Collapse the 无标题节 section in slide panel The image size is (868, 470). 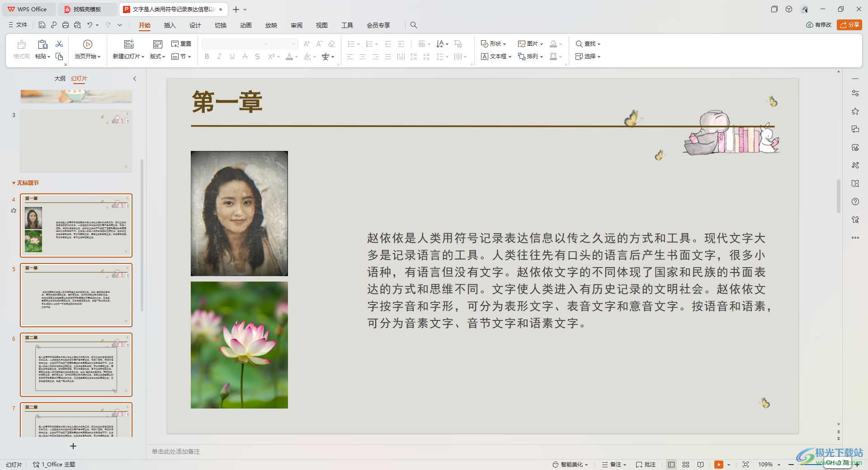(x=14, y=183)
